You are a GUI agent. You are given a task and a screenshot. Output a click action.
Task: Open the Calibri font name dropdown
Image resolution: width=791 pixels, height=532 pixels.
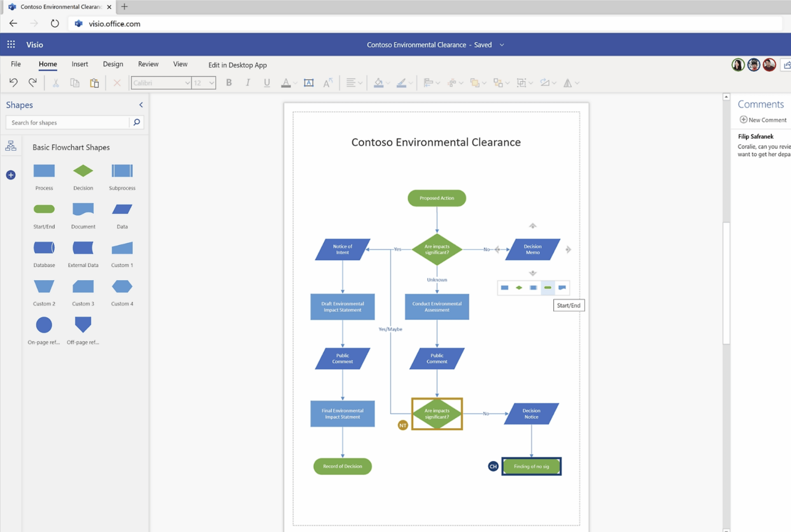click(187, 83)
